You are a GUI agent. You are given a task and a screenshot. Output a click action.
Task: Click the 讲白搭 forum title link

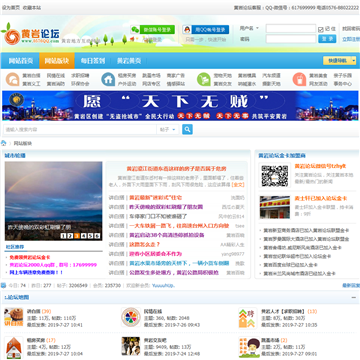pyautogui.click(x=34, y=311)
